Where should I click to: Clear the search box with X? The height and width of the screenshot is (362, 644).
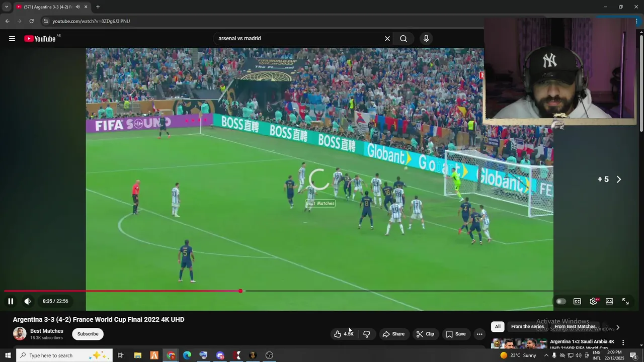pos(387,39)
